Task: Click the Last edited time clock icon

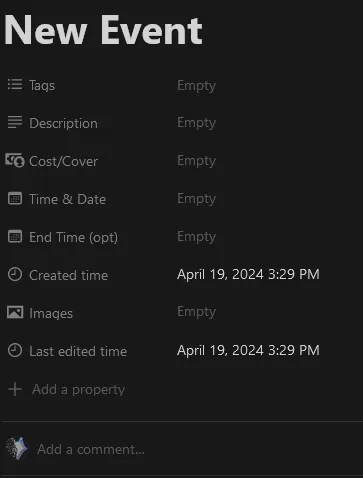Action: 15,351
